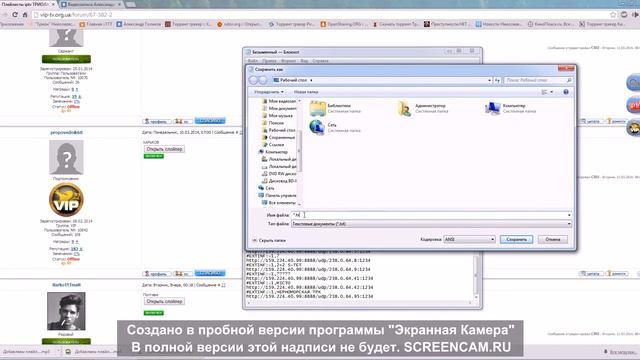Select Мои документы in the folder tree

click(x=279, y=109)
